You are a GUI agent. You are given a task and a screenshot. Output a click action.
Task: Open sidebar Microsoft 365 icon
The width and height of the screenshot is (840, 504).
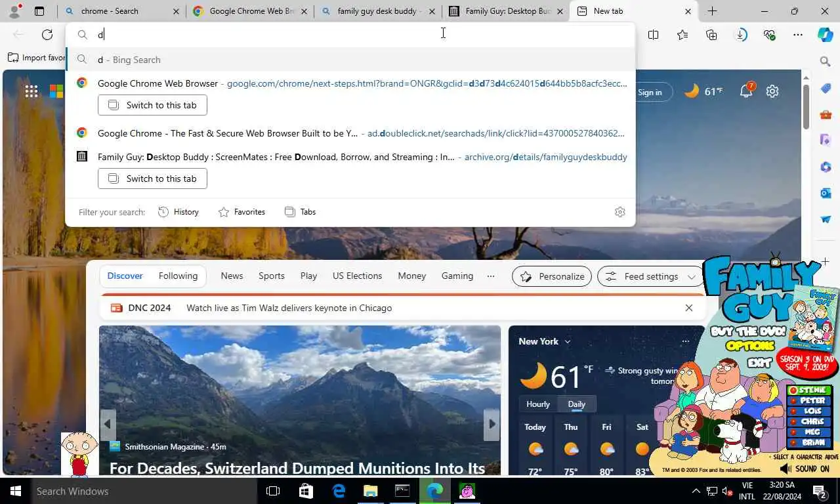pos(826,167)
